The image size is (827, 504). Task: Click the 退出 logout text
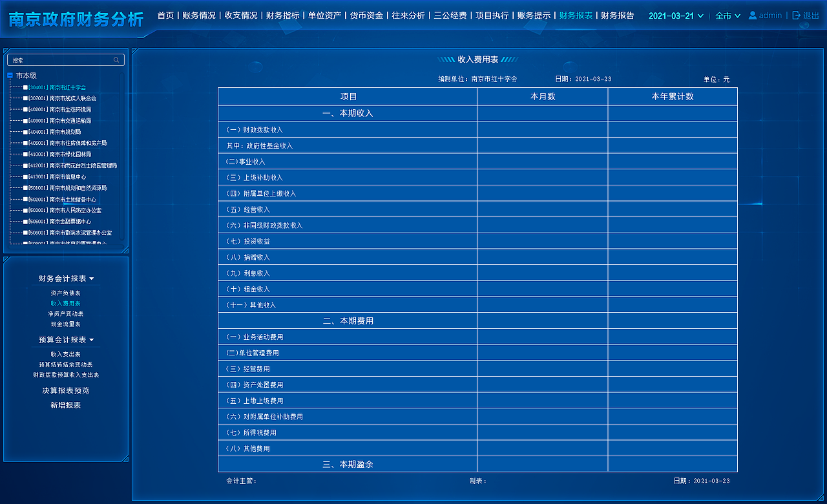click(811, 16)
